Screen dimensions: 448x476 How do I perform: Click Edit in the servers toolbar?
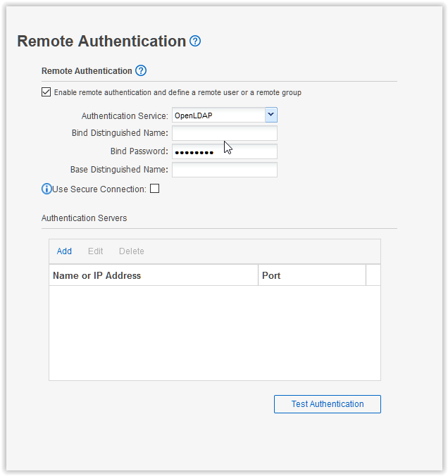point(95,251)
